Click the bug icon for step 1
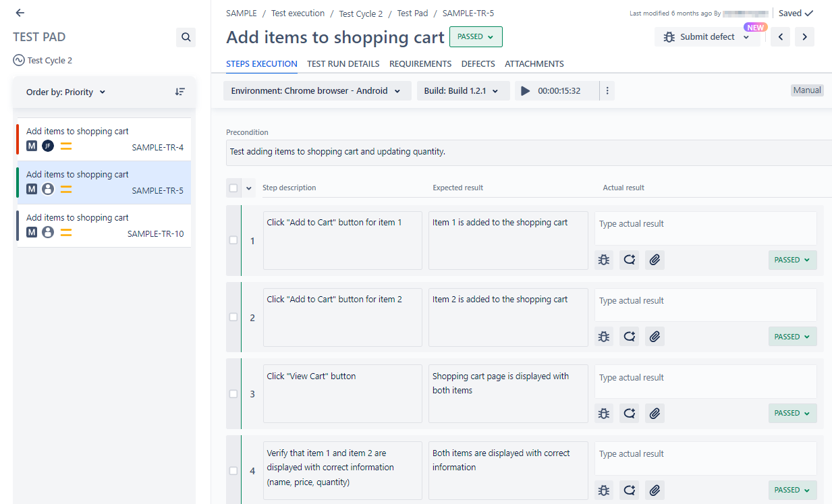This screenshot has height=504, width=832. click(x=604, y=260)
